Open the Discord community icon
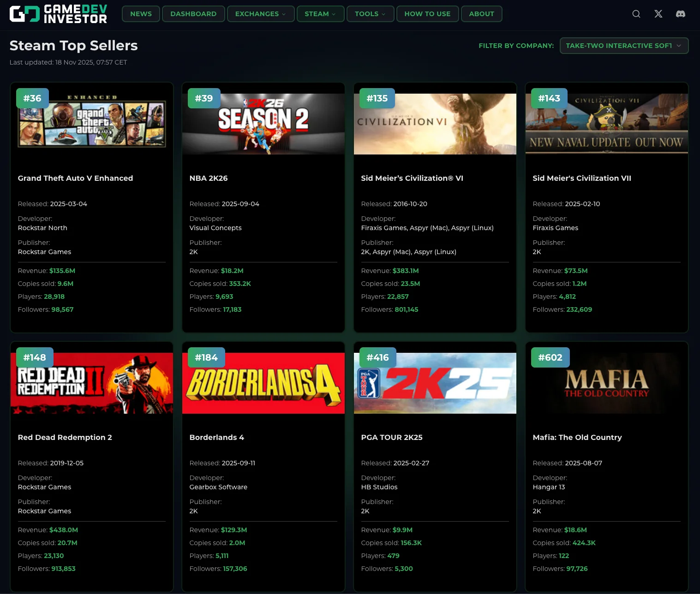The width and height of the screenshot is (700, 594). click(682, 14)
